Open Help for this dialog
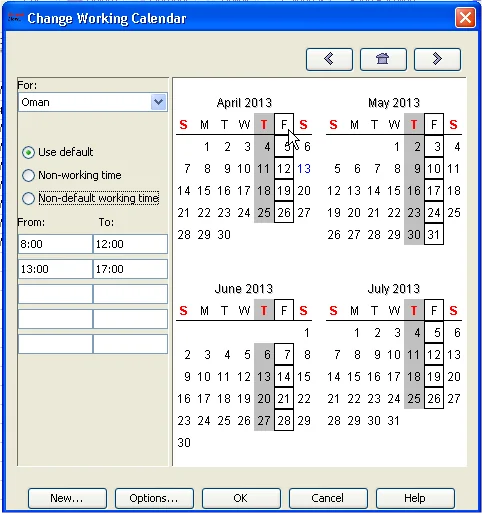Viewport: 482px width, 513px height. (x=415, y=498)
